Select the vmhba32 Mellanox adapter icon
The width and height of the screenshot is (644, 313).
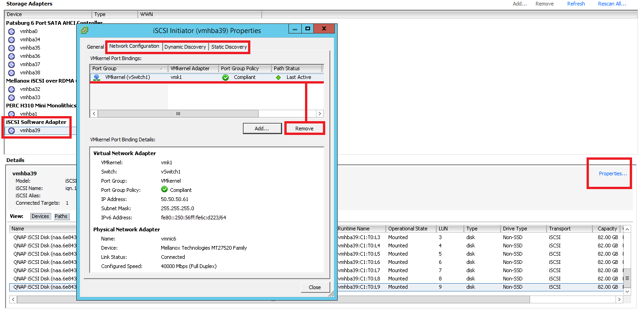[x=11, y=89]
